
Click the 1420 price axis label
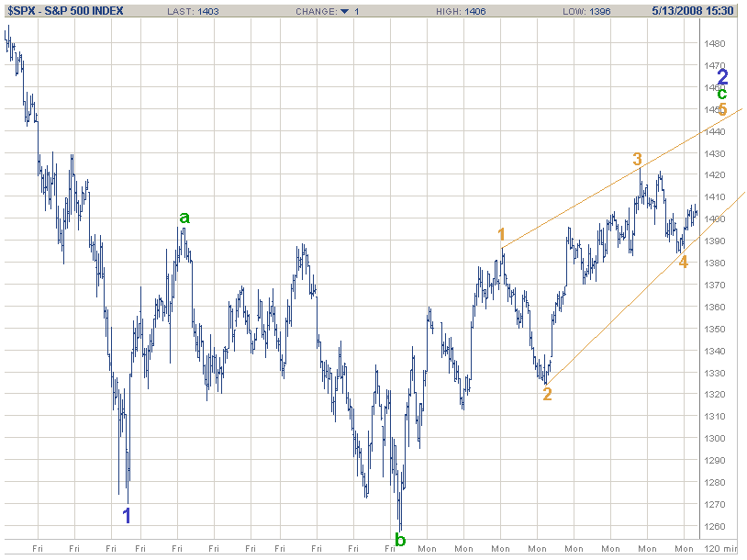[715, 175]
